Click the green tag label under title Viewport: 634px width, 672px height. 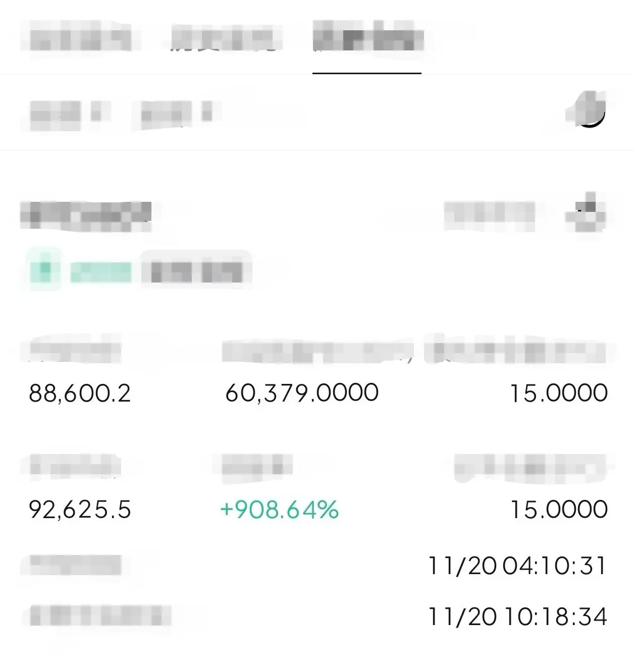100,272
